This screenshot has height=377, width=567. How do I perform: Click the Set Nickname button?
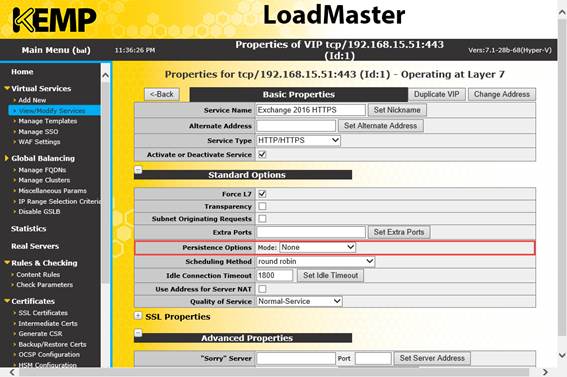397,110
